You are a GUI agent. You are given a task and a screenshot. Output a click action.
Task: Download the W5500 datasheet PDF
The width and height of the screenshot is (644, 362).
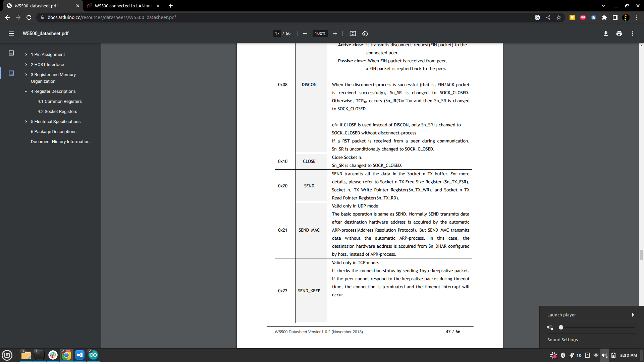pos(606,34)
